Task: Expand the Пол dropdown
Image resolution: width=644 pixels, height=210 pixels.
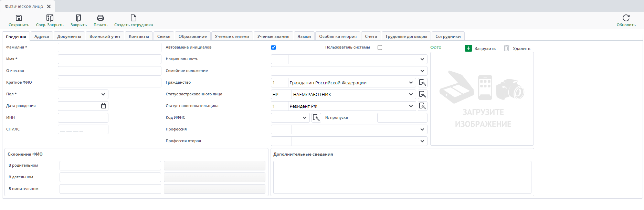Action: [x=103, y=94]
